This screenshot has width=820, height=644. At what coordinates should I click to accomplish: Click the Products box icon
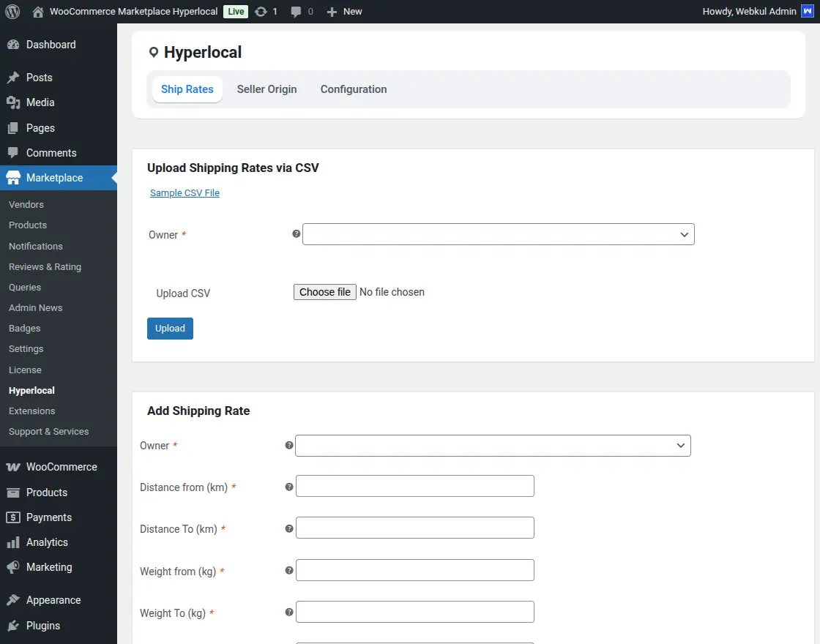click(x=13, y=493)
